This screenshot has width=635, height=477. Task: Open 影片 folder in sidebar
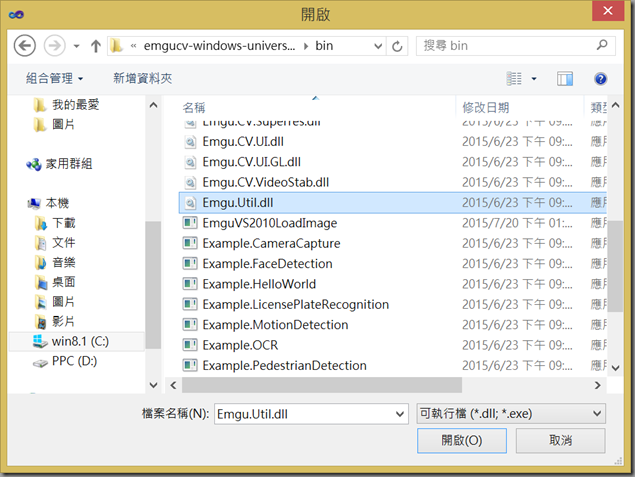[55, 322]
